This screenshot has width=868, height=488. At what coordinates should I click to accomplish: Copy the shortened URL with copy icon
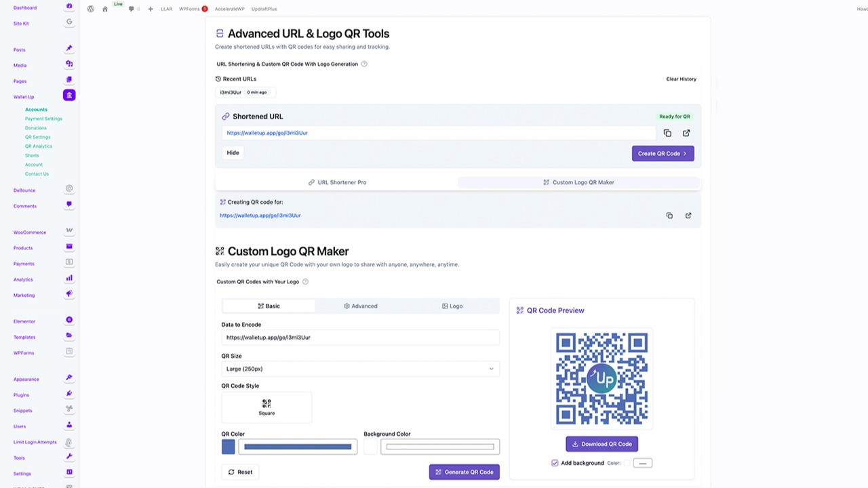(x=667, y=133)
